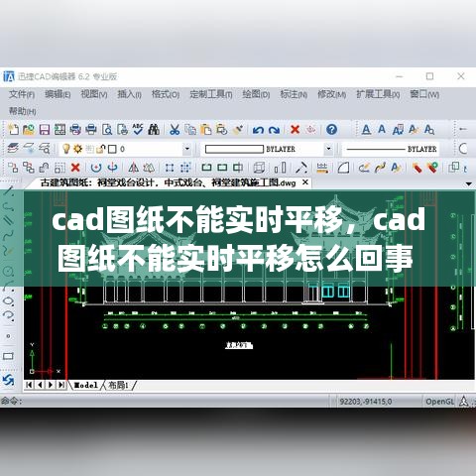
Task: Open Find with the binoculars icon
Action: point(154,129)
